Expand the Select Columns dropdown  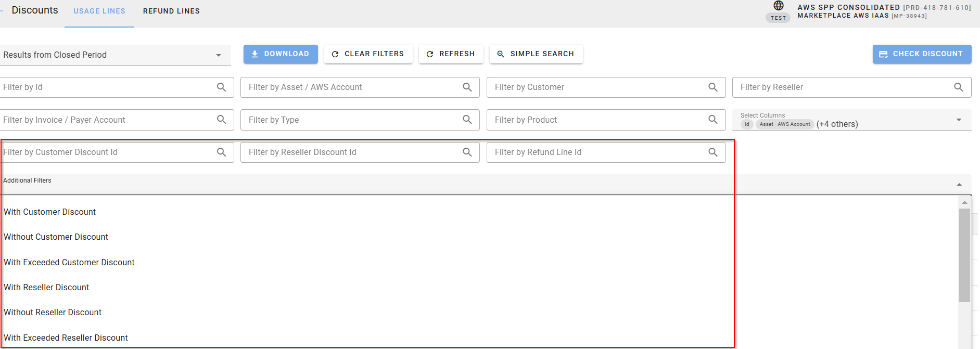pyautogui.click(x=958, y=120)
